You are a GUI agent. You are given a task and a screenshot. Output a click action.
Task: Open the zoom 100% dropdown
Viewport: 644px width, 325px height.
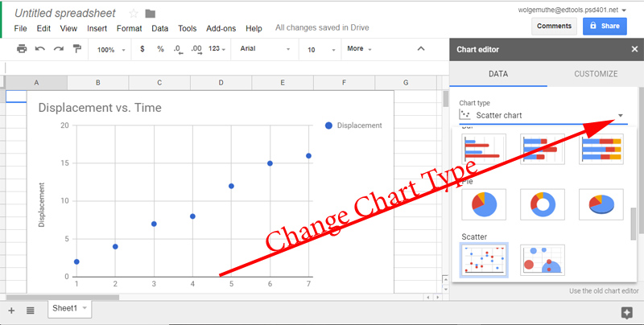pyautogui.click(x=111, y=49)
